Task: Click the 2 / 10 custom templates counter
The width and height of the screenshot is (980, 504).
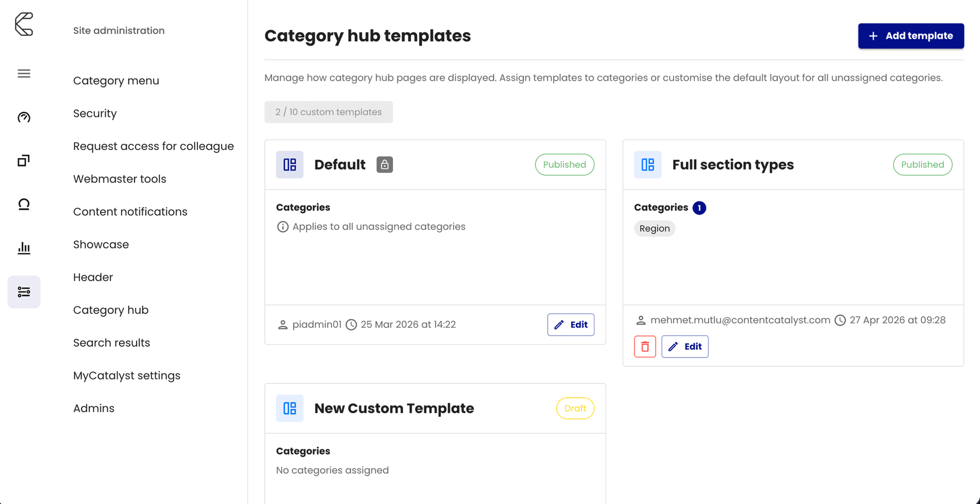Action: click(329, 112)
